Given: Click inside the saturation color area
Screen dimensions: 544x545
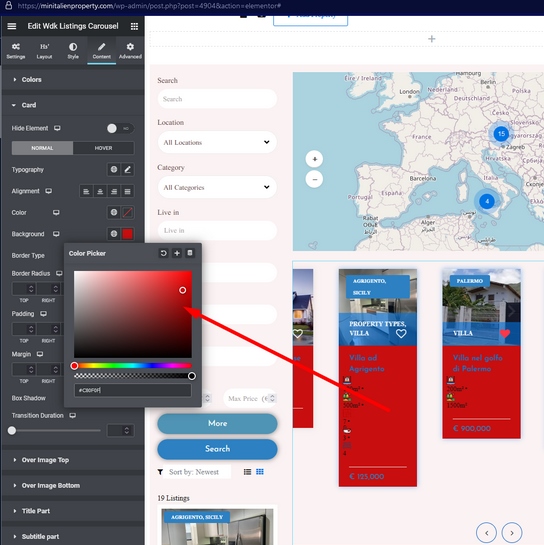Looking at the screenshot, I should point(132,314).
